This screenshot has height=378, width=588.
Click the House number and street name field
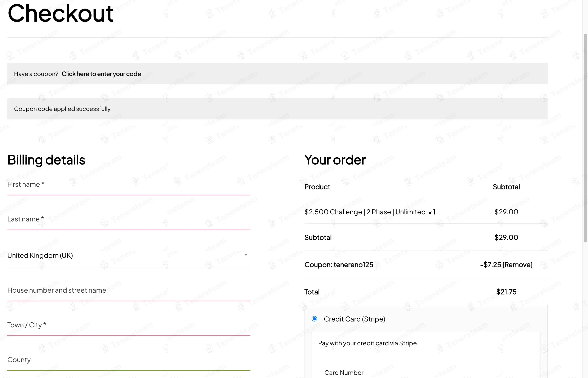[129, 291]
